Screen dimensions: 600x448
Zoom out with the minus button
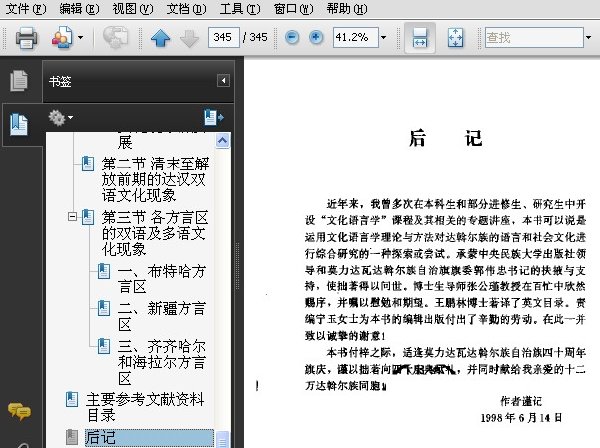pos(292,37)
